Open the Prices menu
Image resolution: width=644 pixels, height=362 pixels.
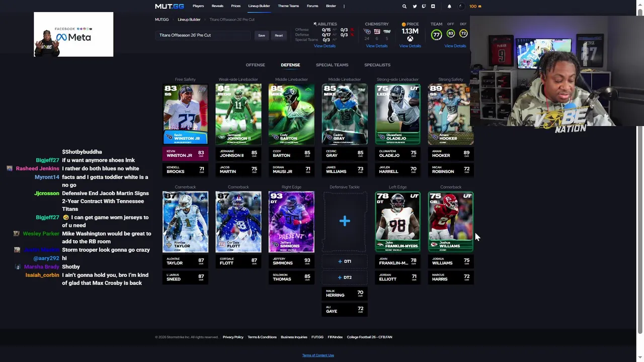coord(235,6)
